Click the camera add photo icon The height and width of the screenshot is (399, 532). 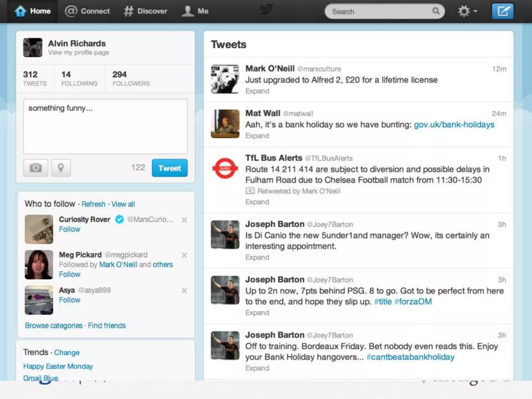click(36, 168)
